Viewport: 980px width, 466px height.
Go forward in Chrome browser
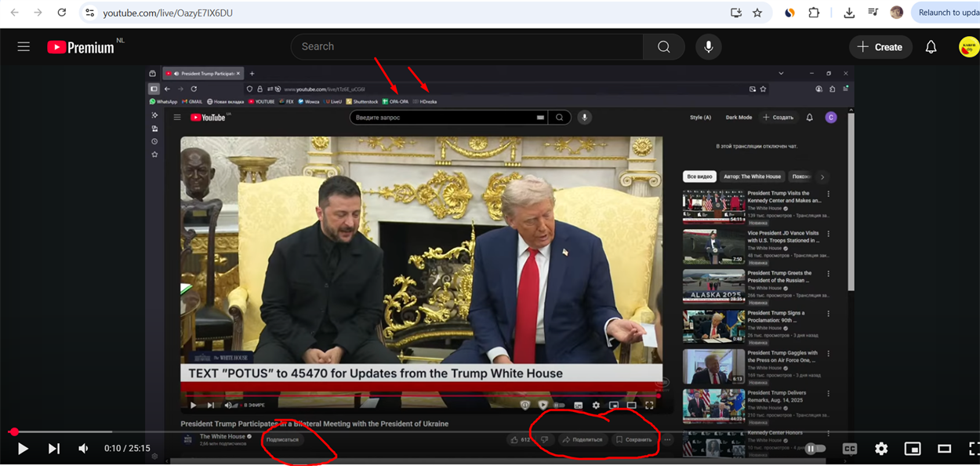point(38,13)
